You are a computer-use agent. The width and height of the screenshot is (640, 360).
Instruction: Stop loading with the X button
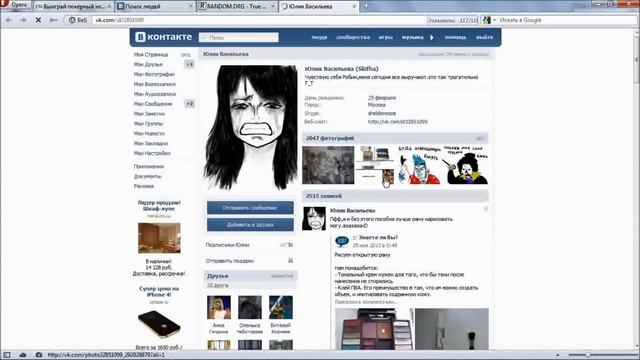pyautogui.click(x=38, y=20)
